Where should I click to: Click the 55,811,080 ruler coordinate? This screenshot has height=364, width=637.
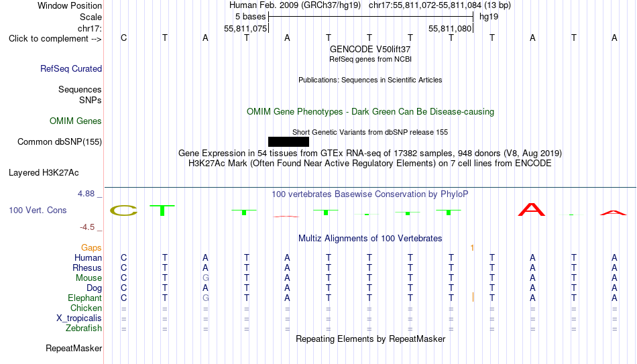click(x=450, y=28)
